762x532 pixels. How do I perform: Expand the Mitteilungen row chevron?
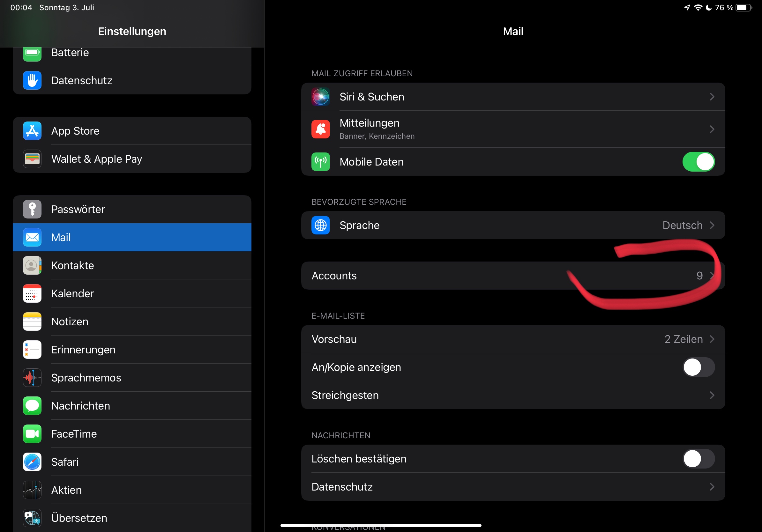712,129
